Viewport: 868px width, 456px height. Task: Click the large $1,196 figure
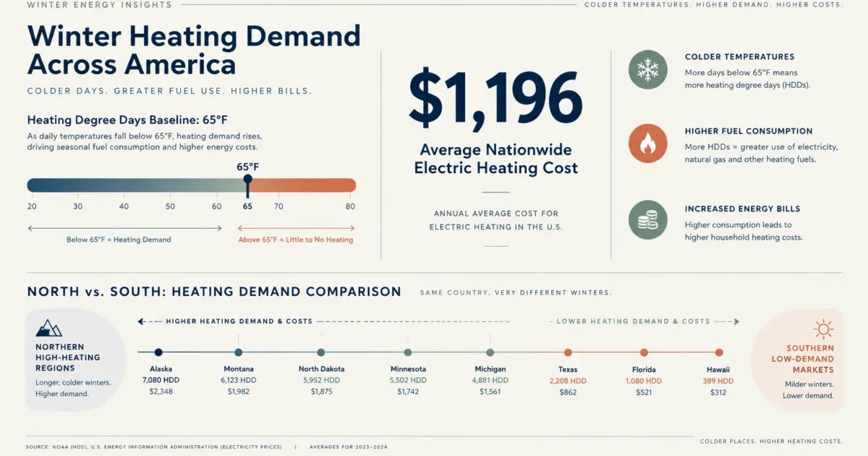495,99
